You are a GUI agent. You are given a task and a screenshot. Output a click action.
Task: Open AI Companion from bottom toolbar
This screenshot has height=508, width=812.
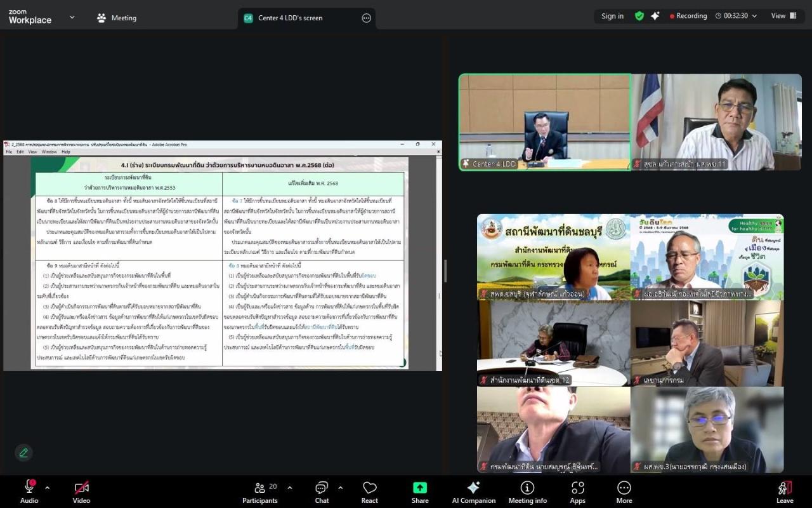point(473,491)
